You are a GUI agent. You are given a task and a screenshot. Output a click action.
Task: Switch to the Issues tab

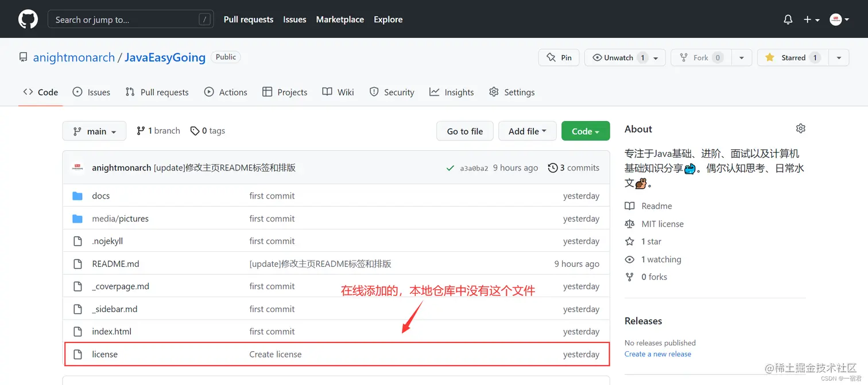91,92
